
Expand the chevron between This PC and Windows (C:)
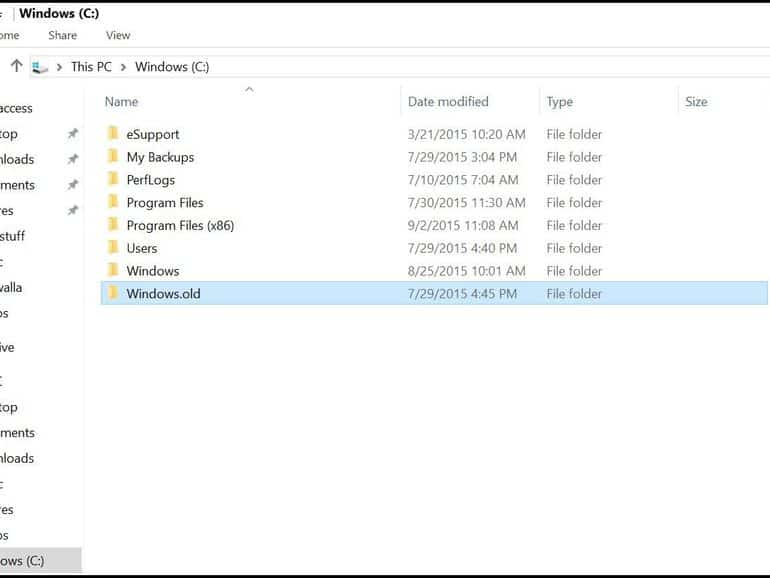[x=123, y=67]
